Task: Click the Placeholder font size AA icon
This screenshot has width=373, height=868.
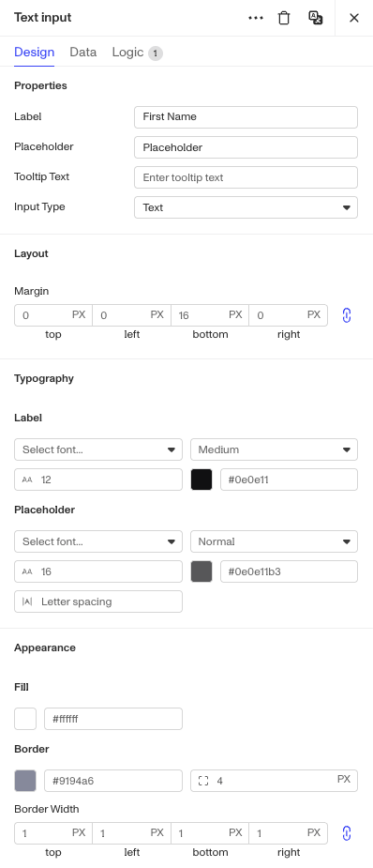Action: pos(27,571)
